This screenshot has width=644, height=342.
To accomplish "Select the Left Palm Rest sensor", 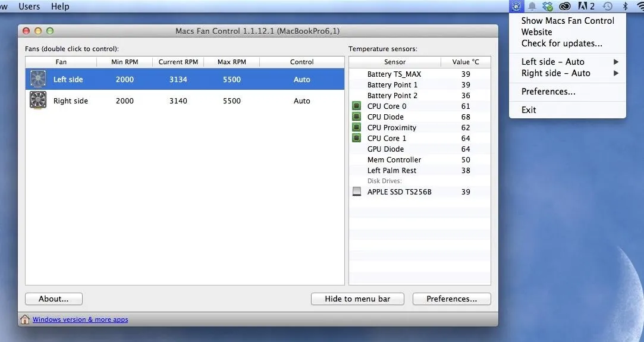I will [x=392, y=170].
